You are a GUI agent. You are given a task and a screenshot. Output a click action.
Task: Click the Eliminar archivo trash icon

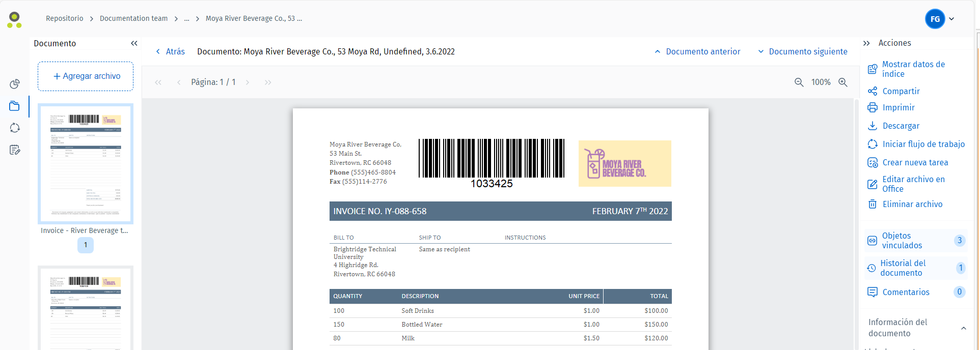click(x=873, y=204)
